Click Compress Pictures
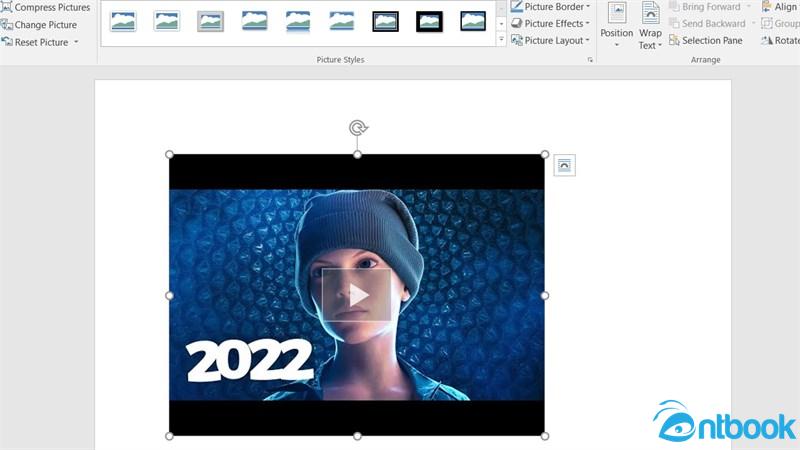Viewport: 800px width, 450px height. (x=46, y=7)
